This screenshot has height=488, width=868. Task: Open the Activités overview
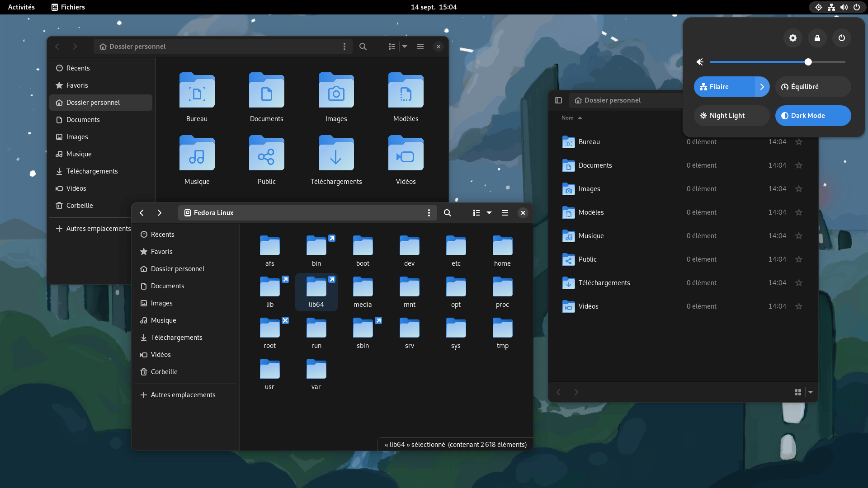click(20, 7)
